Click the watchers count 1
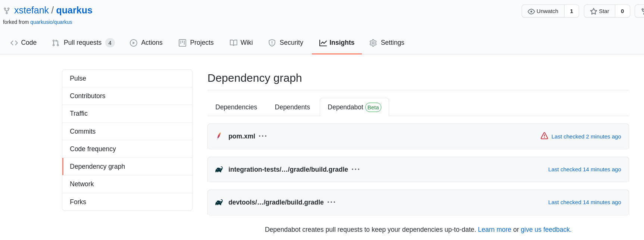This screenshot has width=644, height=240. (x=572, y=11)
